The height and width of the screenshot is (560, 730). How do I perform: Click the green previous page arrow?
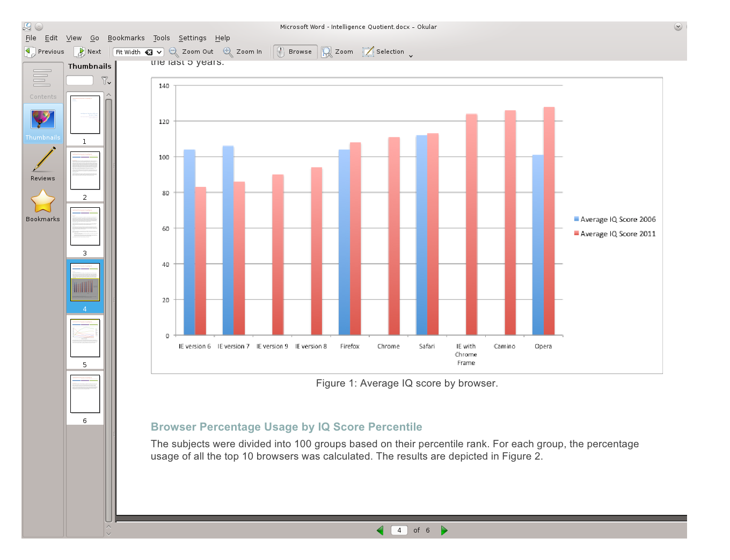click(380, 530)
